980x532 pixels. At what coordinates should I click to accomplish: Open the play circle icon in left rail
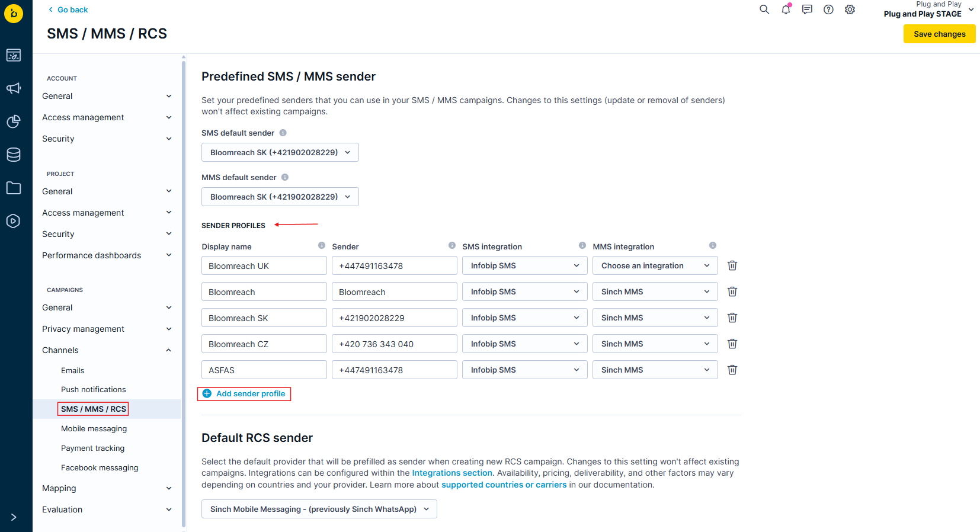coord(14,221)
